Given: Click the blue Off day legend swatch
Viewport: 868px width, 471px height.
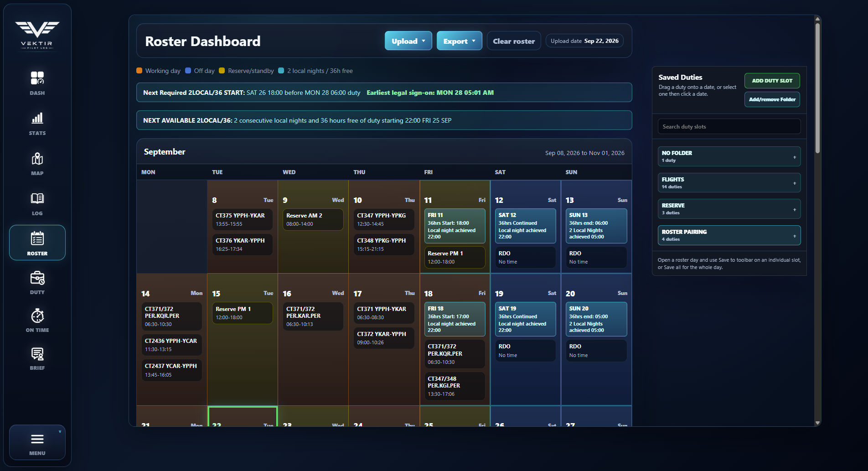Looking at the screenshot, I should coord(188,71).
